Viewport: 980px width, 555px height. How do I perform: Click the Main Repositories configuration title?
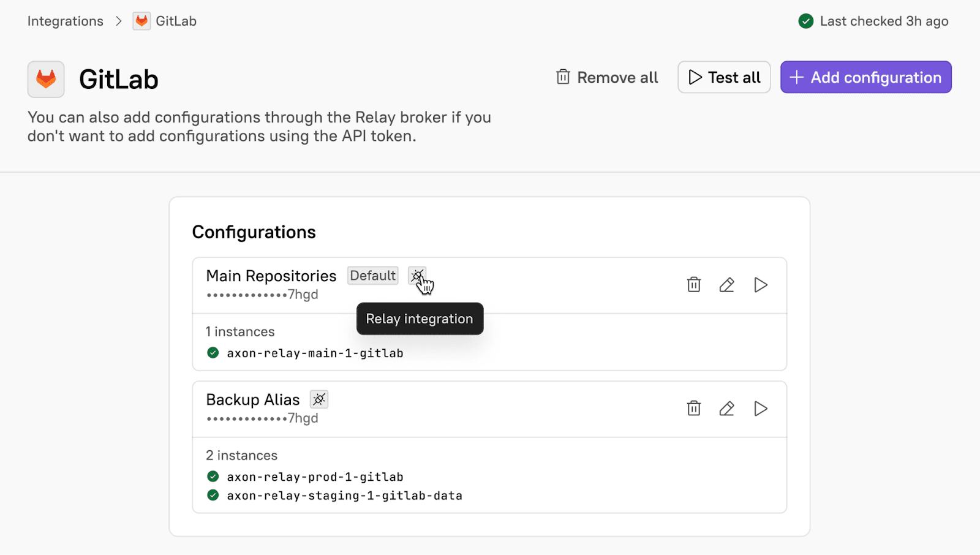point(271,276)
